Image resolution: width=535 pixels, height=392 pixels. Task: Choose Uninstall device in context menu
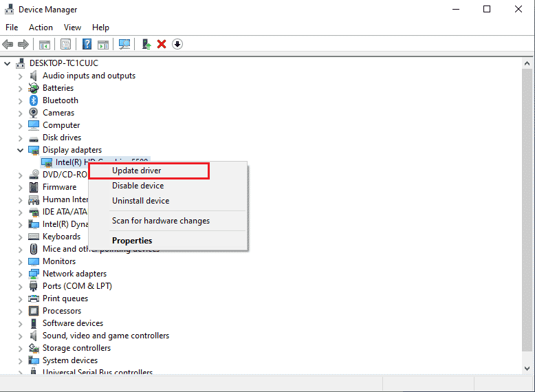pos(140,201)
